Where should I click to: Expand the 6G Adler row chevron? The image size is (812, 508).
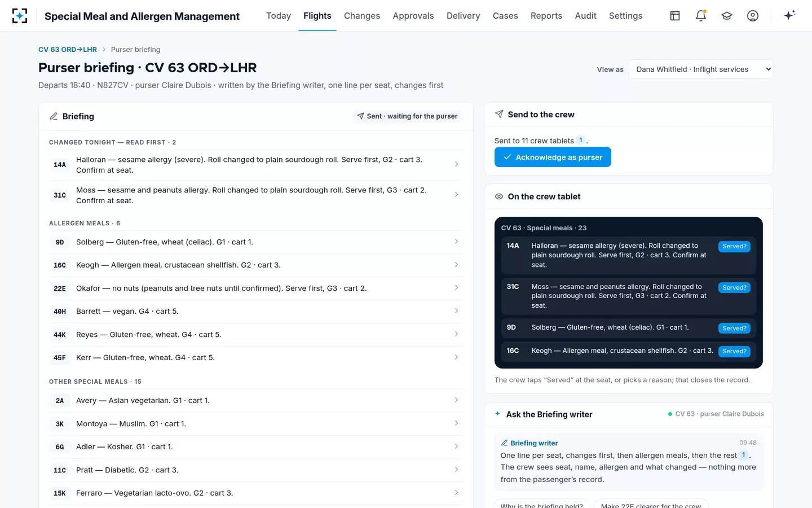(456, 446)
